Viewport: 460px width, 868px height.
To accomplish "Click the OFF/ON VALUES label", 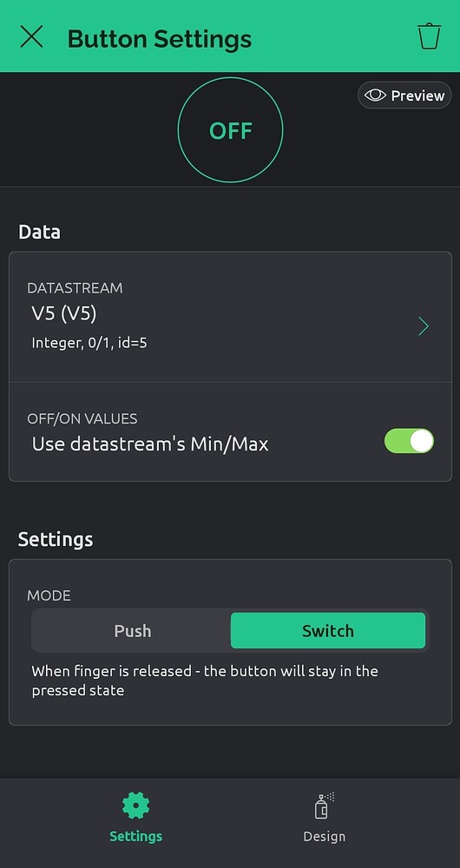I will pos(82,418).
